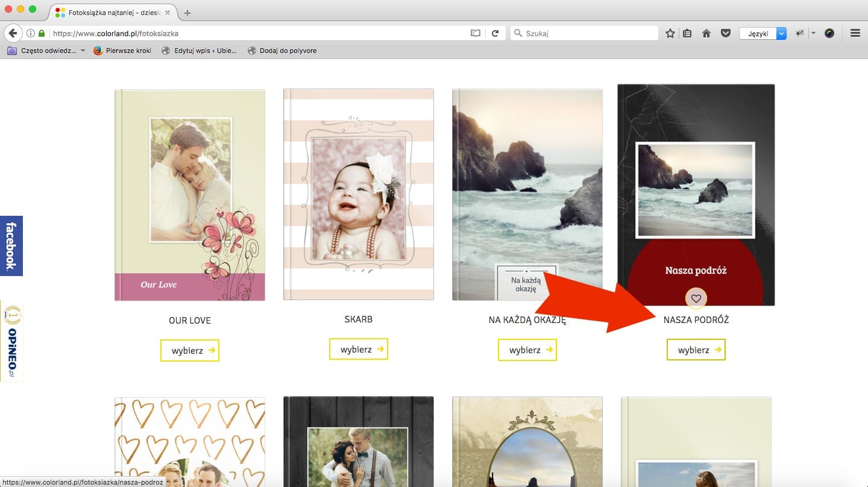Click the NASZA PODRÓŻ title text
This screenshot has width=868, height=487.
click(696, 319)
